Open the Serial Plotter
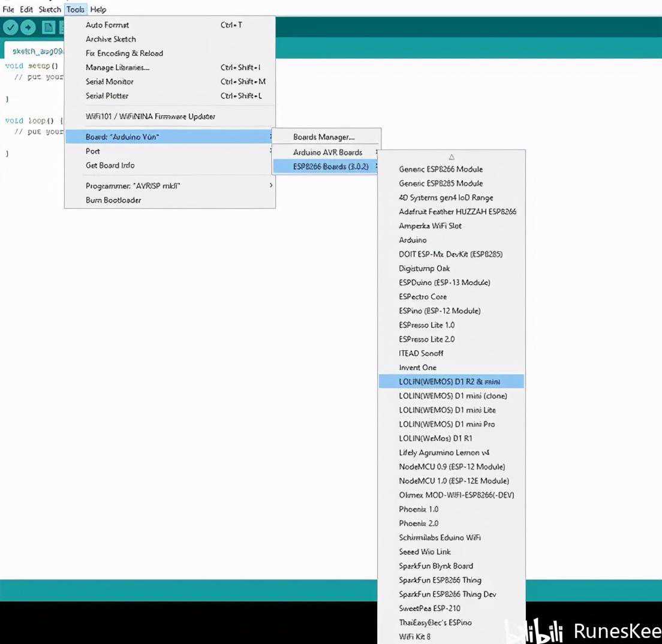Viewport: 662px width, 644px height. tap(170, 96)
